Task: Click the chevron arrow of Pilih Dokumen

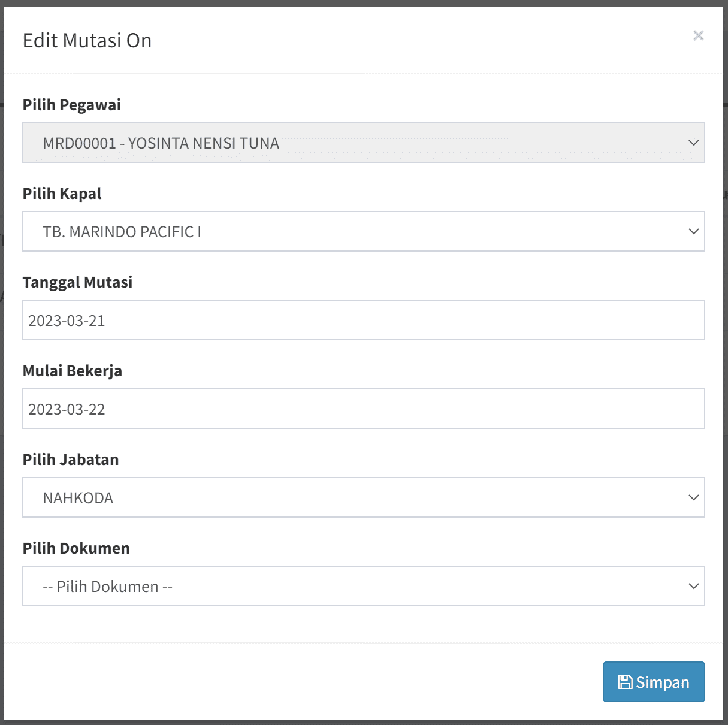Action: click(x=693, y=586)
